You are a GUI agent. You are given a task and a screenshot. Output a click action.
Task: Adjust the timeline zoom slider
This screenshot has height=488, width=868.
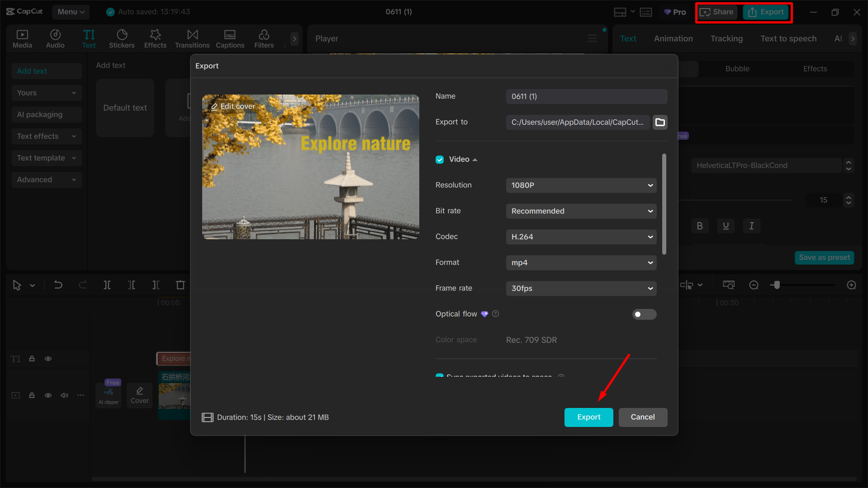point(777,285)
